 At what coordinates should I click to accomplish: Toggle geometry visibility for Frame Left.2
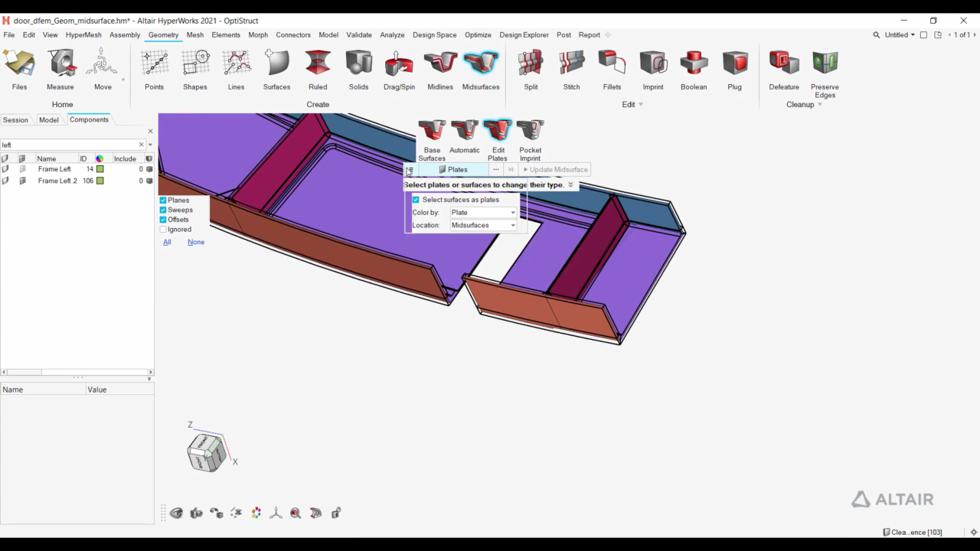pos(5,181)
